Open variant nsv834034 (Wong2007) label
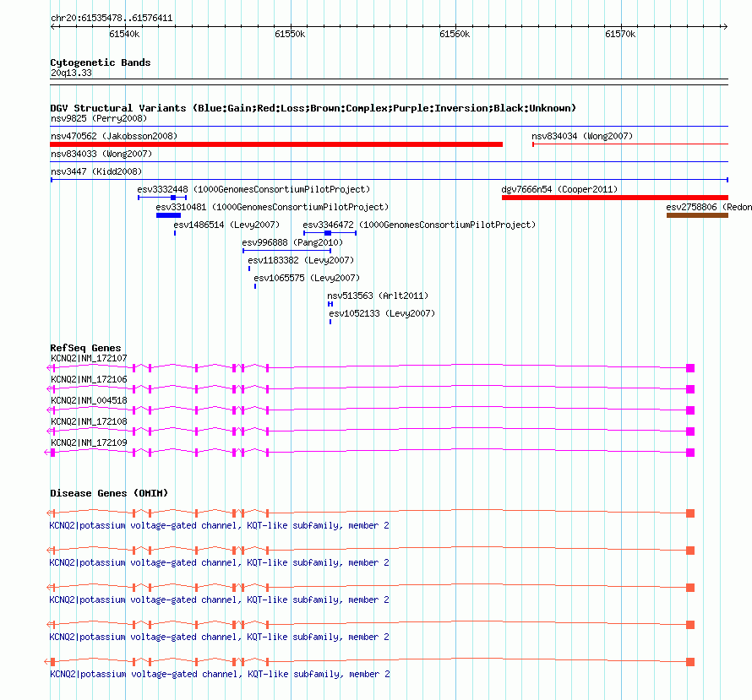The width and height of the screenshot is (752, 700). 582,136
